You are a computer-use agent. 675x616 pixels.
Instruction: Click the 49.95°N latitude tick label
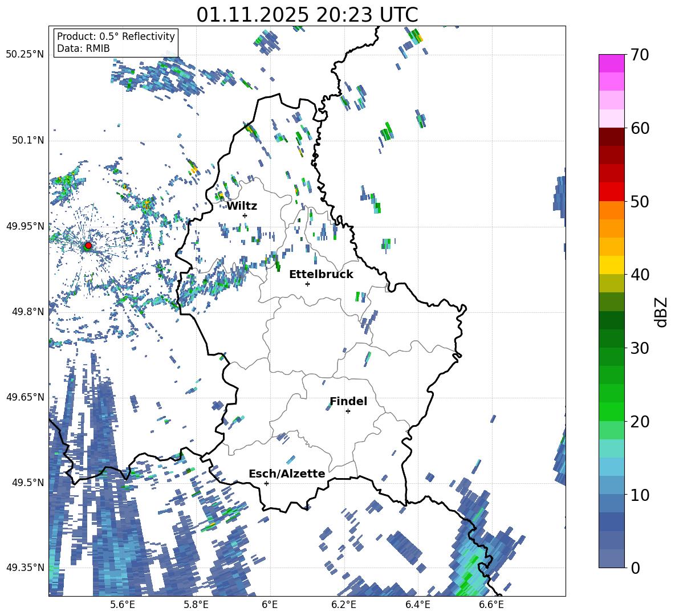(25, 226)
